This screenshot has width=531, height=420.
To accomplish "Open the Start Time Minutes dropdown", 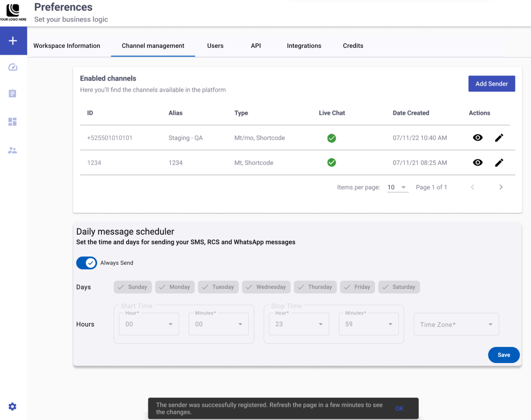I will pyautogui.click(x=219, y=324).
